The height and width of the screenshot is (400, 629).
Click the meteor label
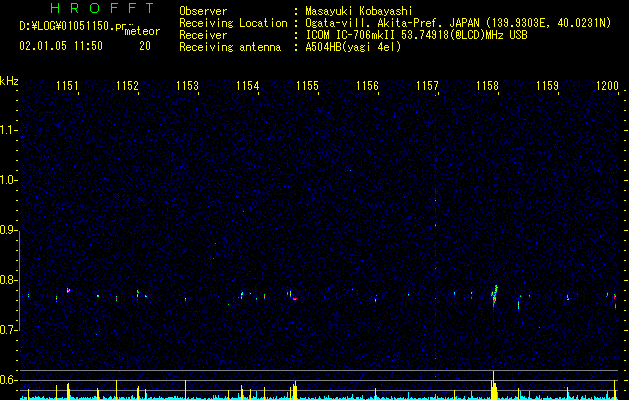pyautogui.click(x=142, y=31)
